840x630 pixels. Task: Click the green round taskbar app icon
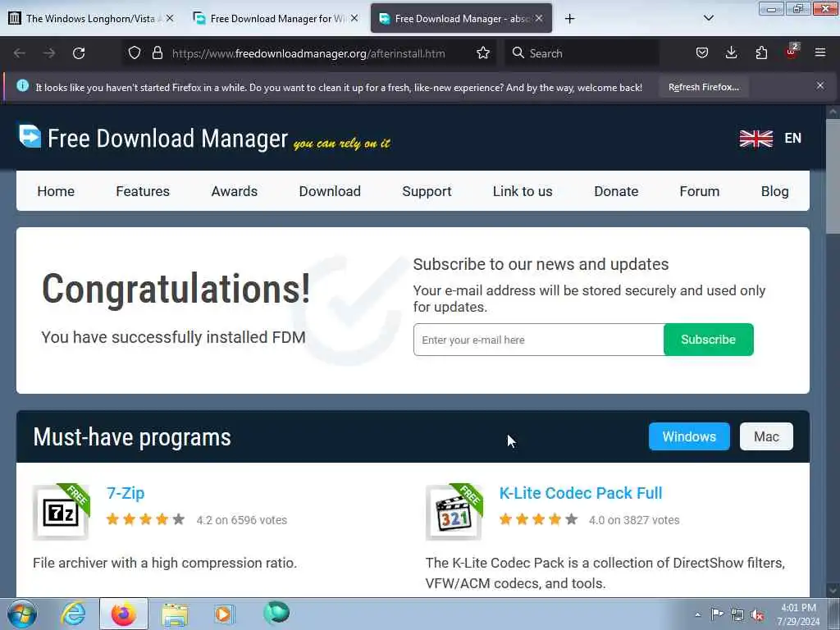(x=276, y=613)
